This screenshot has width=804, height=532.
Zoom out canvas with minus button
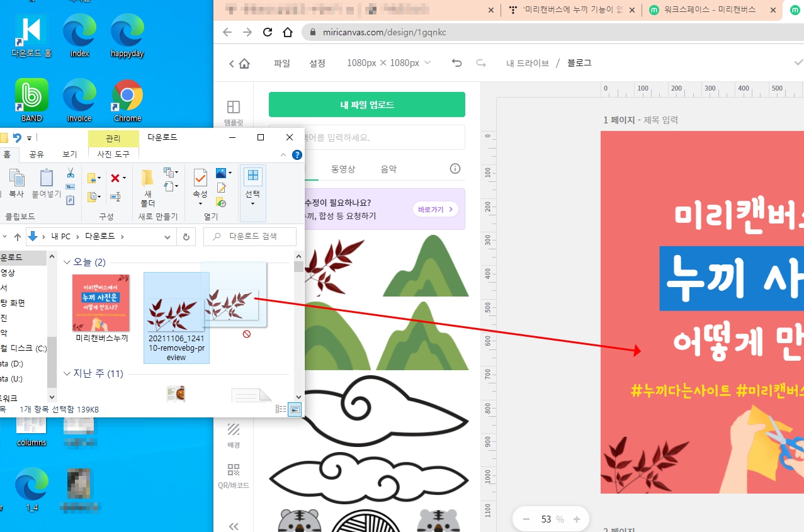[x=526, y=519]
